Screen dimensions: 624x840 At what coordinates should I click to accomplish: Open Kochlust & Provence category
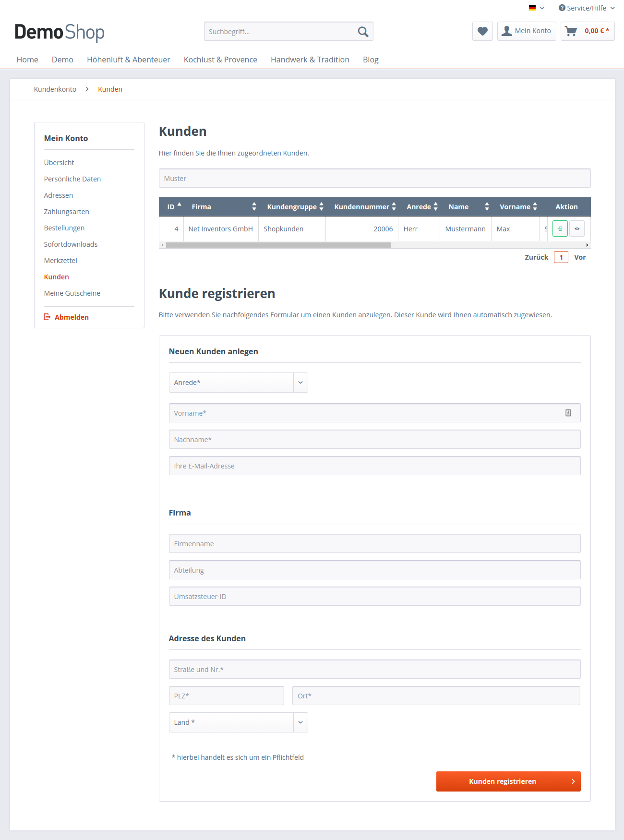click(x=220, y=60)
